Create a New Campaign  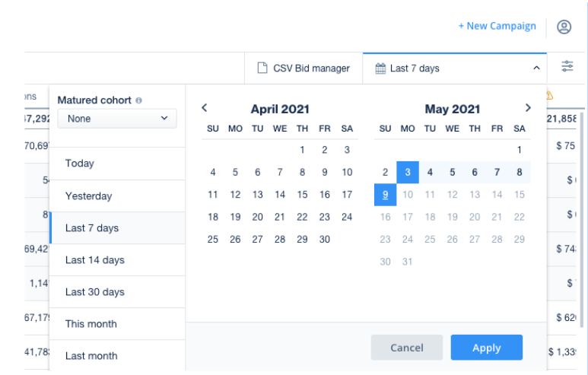click(x=497, y=26)
